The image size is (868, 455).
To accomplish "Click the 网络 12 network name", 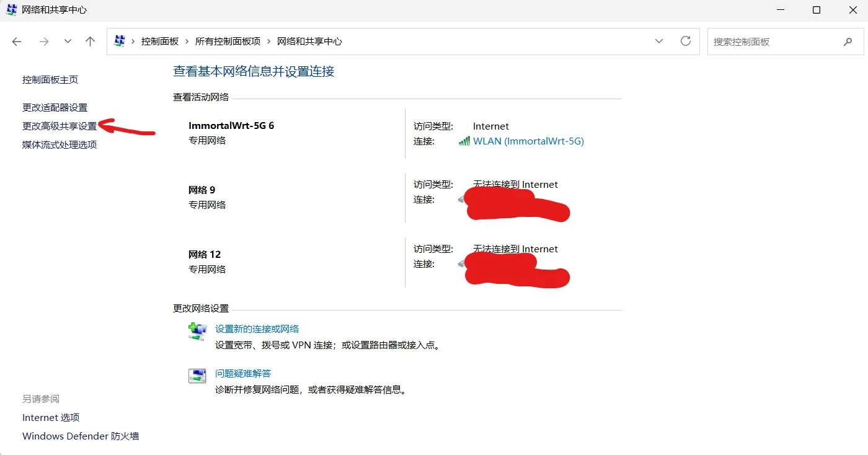I will [205, 255].
